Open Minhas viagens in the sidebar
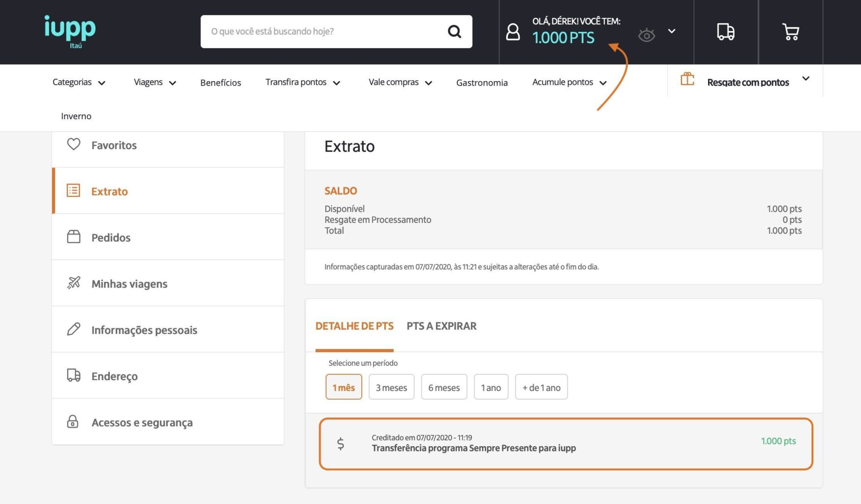The width and height of the screenshot is (861, 504). pyautogui.click(x=168, y=283)
